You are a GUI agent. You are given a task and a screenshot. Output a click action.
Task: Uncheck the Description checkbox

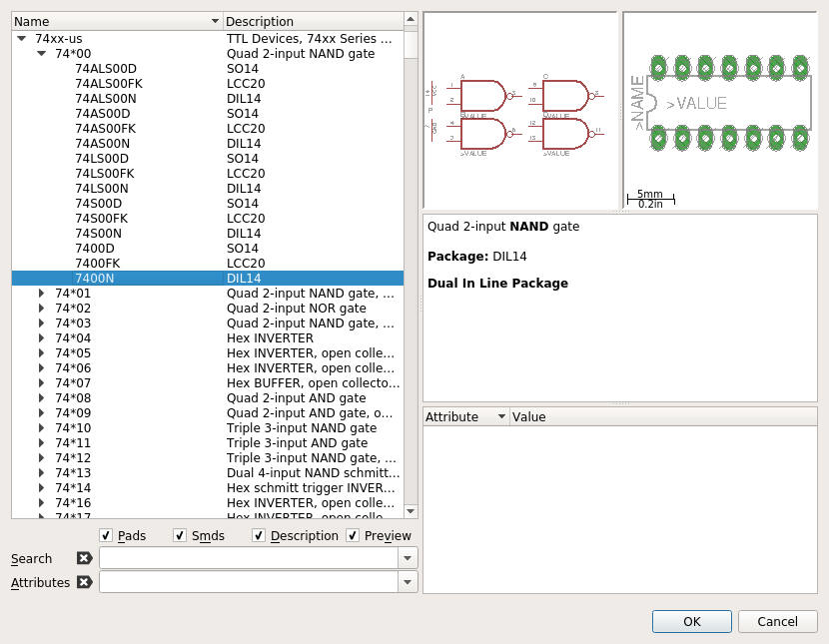point(259,536)
